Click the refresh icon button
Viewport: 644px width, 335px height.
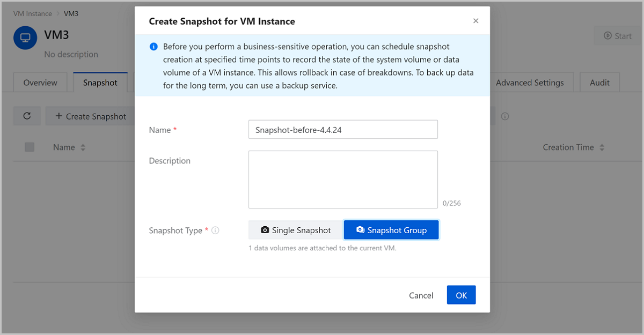27,116
